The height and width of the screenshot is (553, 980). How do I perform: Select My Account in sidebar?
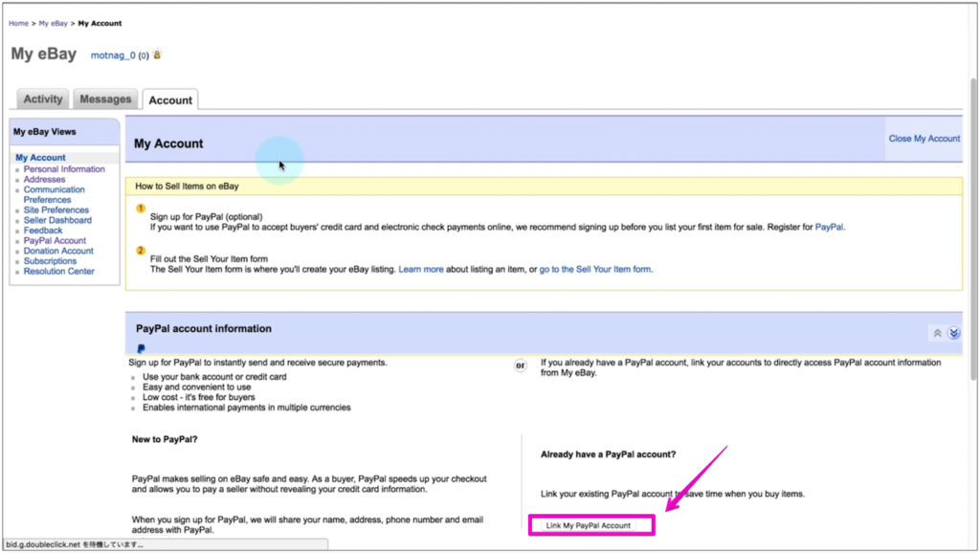(40, 158)
